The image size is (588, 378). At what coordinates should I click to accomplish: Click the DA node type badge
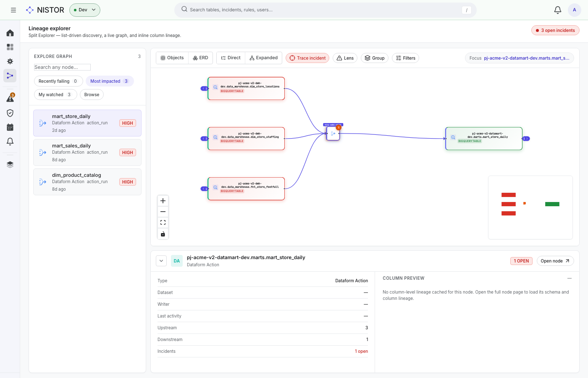pos(177,261)
